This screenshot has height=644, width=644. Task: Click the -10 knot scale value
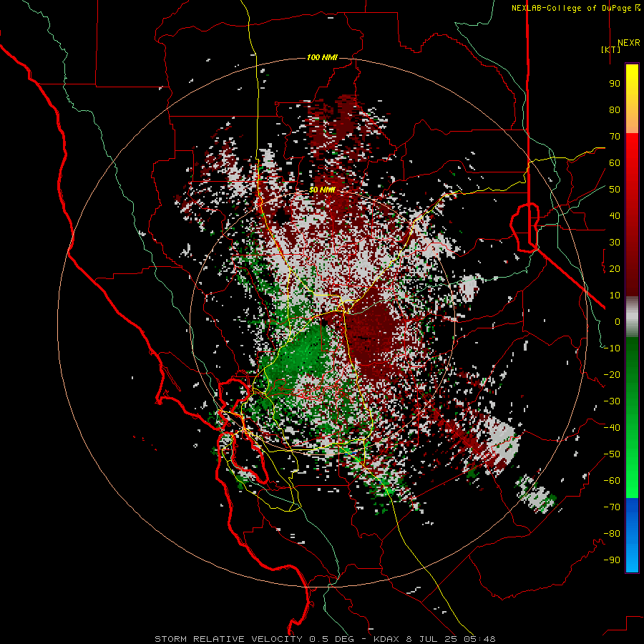pyautogui.click(x=612, y=348)
